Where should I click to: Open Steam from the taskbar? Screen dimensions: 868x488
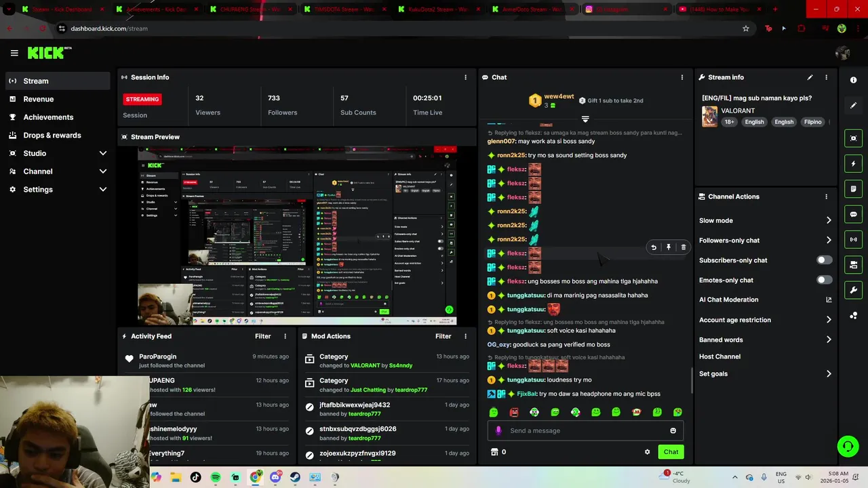pyautogui.click(x=295, y=477)
